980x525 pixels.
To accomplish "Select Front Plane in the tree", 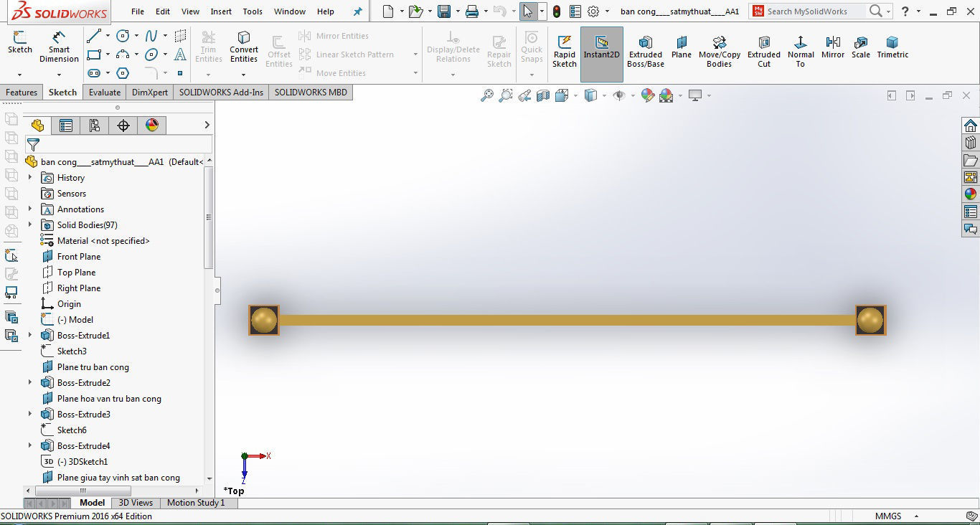I will [79, 257].
